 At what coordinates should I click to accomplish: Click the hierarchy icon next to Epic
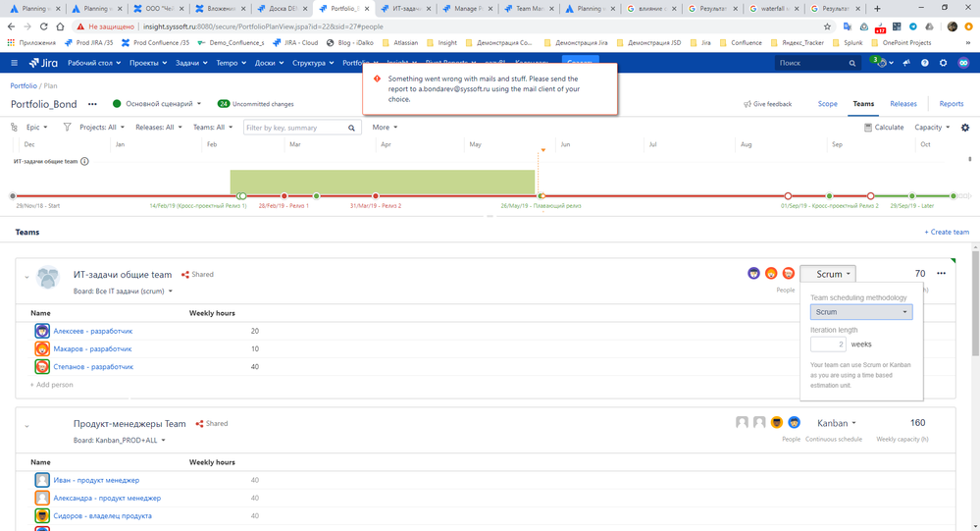click(15, 127)
